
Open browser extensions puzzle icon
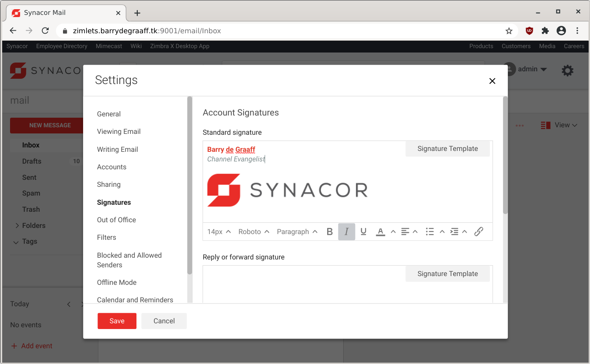click(x=545, y=31)
